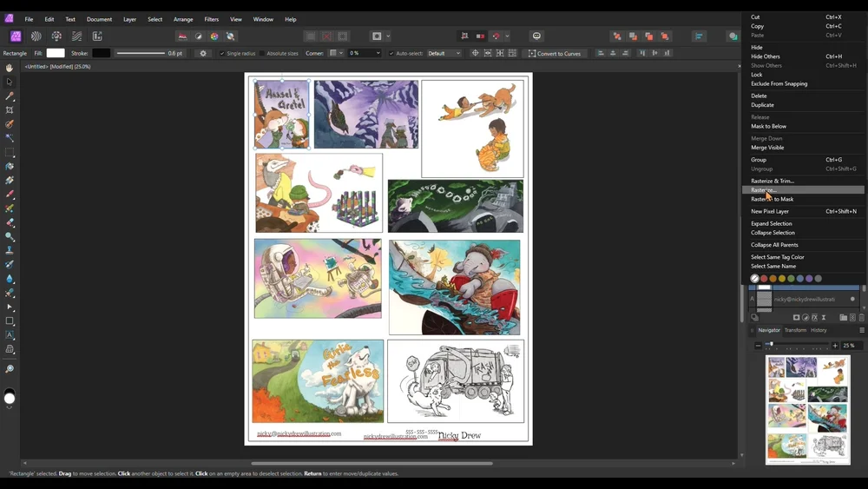Click the Auto White Balance icon

click(231, 36)
